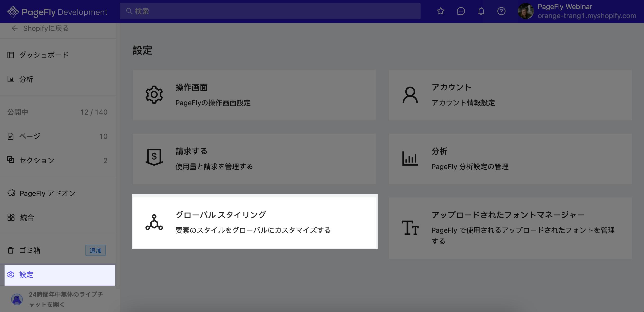
Task: Click the セクション sections icon
Action: [11, 160]
